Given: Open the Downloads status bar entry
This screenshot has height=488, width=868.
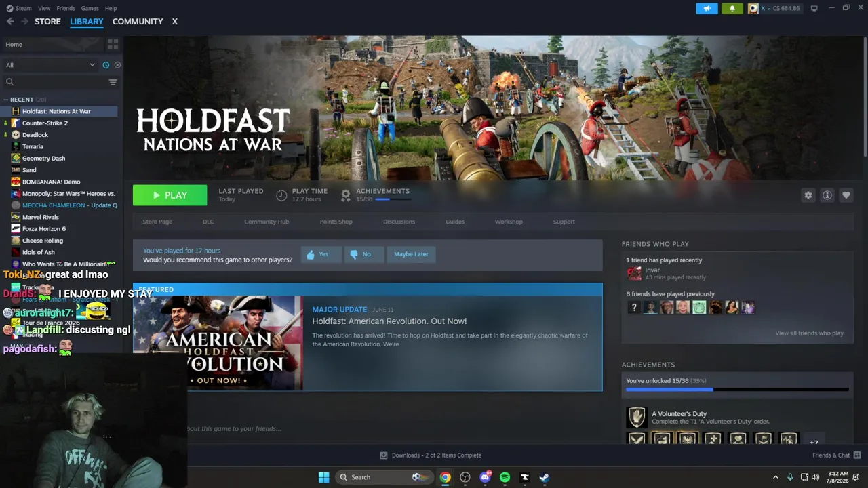Looking at the screenshot, I should click(431, 455).
